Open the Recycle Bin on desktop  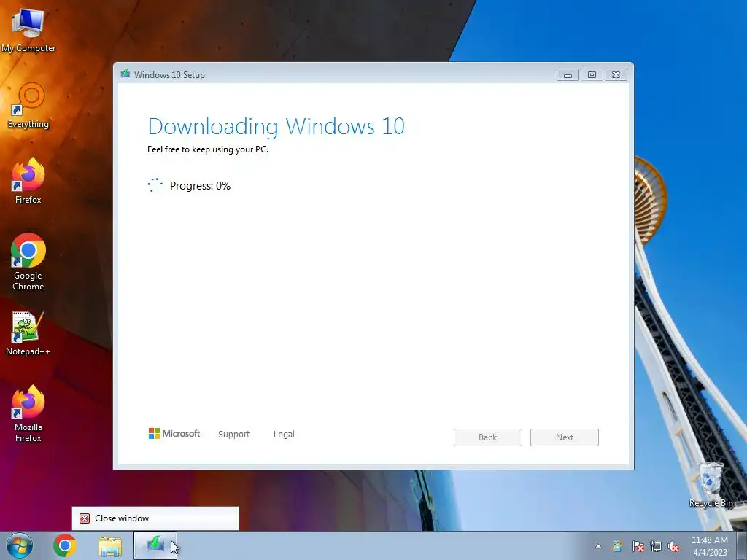pyautogui.click(x=711, y=485)
